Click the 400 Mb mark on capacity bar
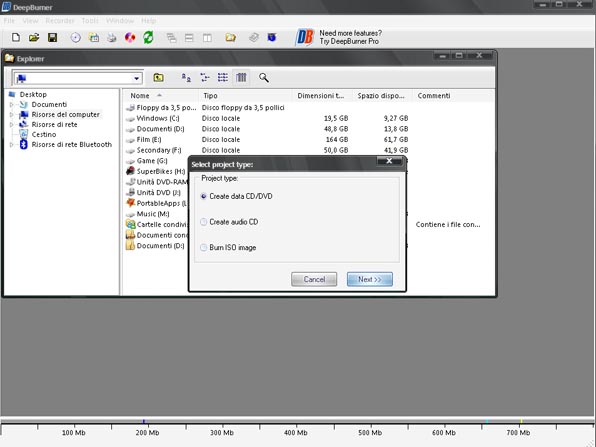 click(296, 433)
